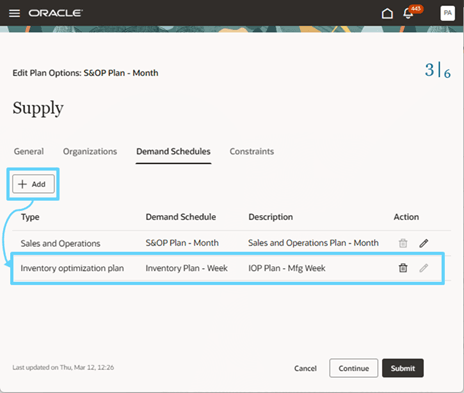Open the hamburger navigation menu

click(x=14, y=13)
